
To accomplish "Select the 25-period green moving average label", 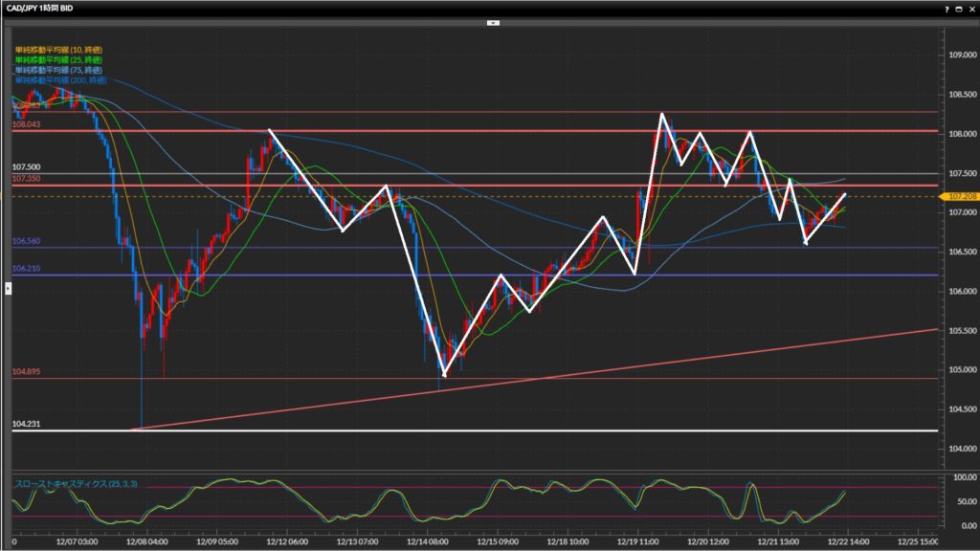I will [x=57, y=60].
